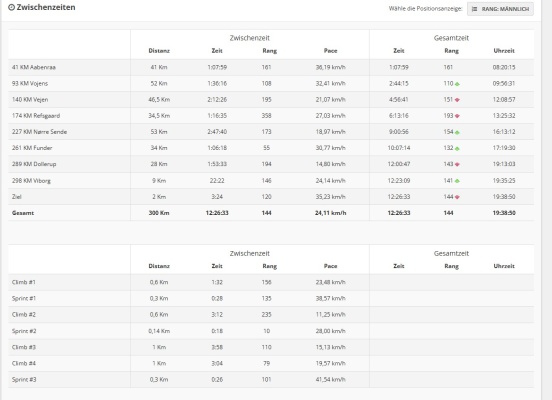Click the Zwischenzeiten section heading

(46, 7)
